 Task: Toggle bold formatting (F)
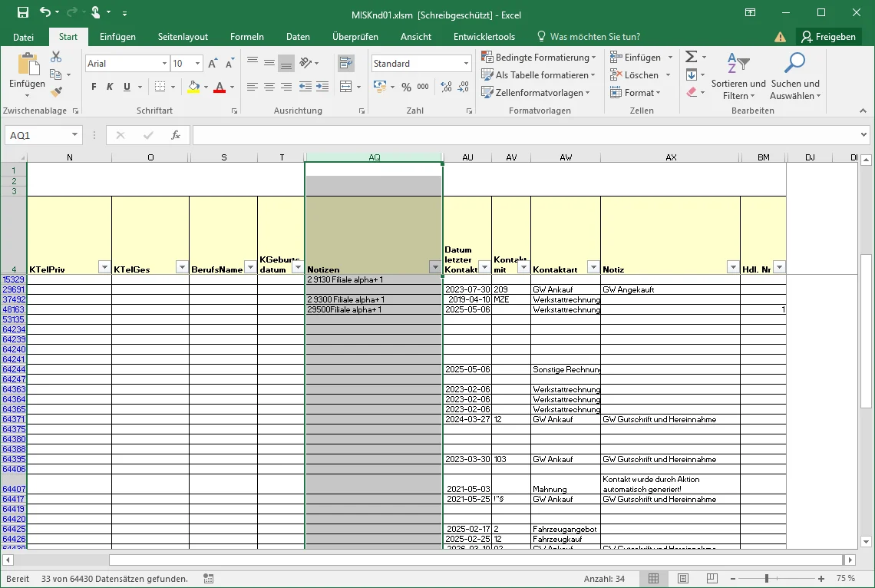point(94,87)
